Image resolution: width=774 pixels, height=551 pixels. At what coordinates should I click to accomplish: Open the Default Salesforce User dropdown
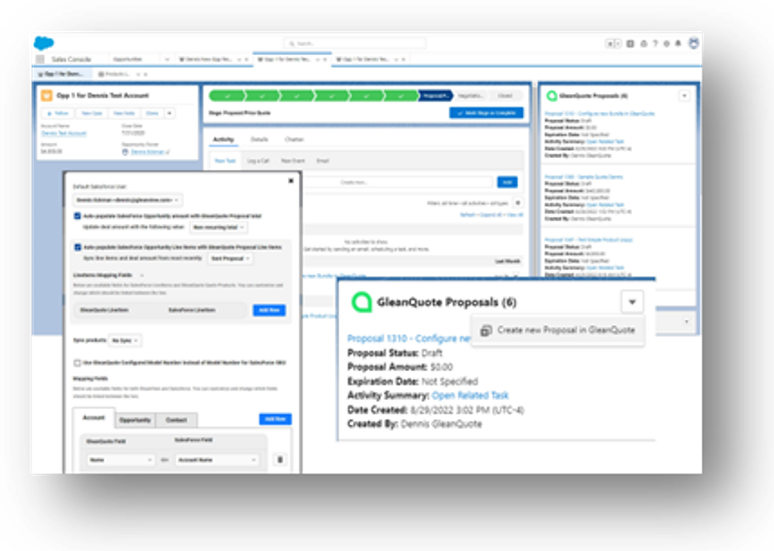pos(128,200)
